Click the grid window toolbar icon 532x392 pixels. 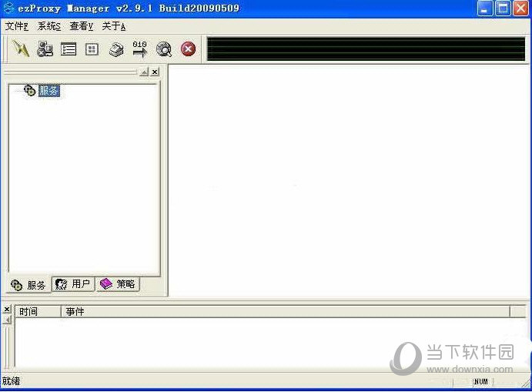[x=92, y=49]
